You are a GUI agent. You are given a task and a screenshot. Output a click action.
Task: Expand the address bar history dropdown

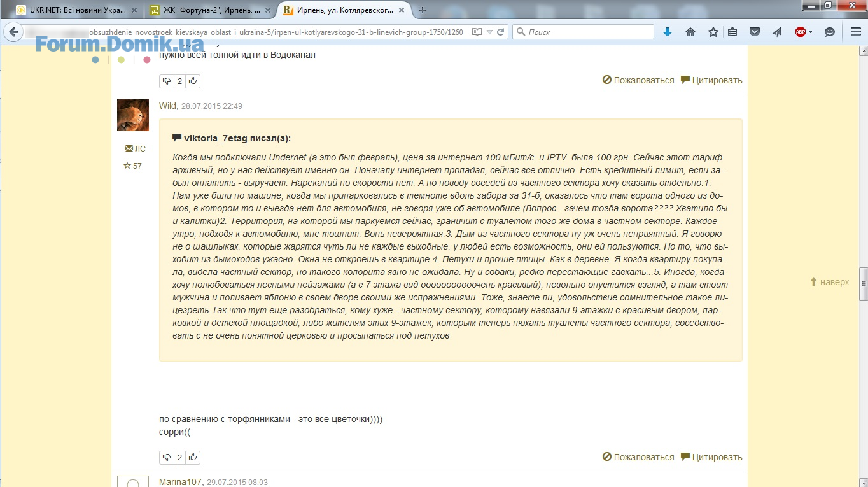pos(489,32)
